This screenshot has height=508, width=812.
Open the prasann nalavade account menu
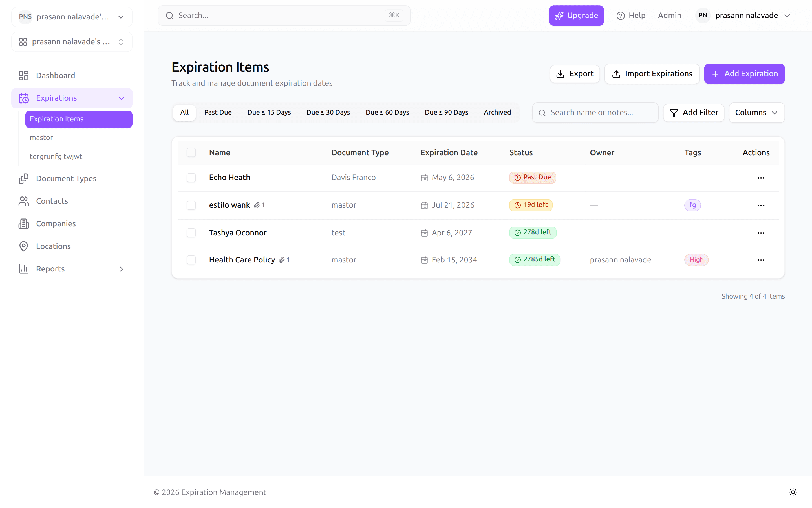pyautogui.click(x=743, y=16)
